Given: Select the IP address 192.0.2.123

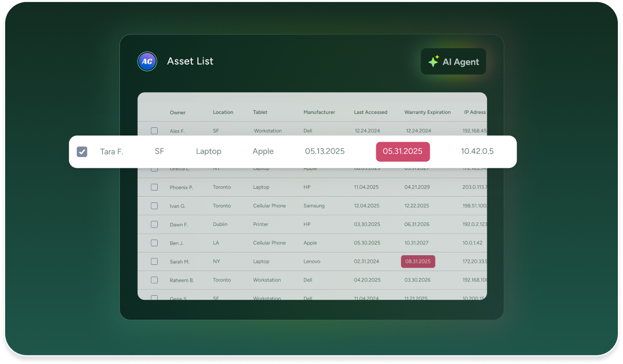Looking at the screenshot, I should (474, 224).
